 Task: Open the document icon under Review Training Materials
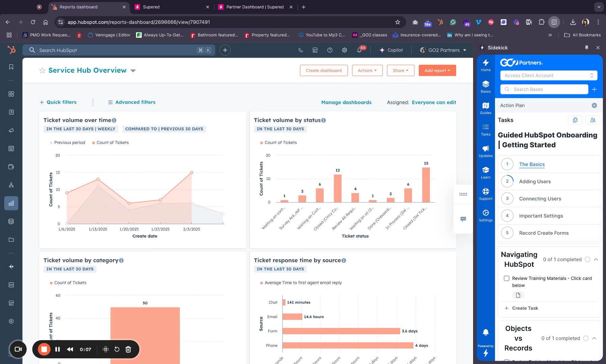click(x=518, y=295)
